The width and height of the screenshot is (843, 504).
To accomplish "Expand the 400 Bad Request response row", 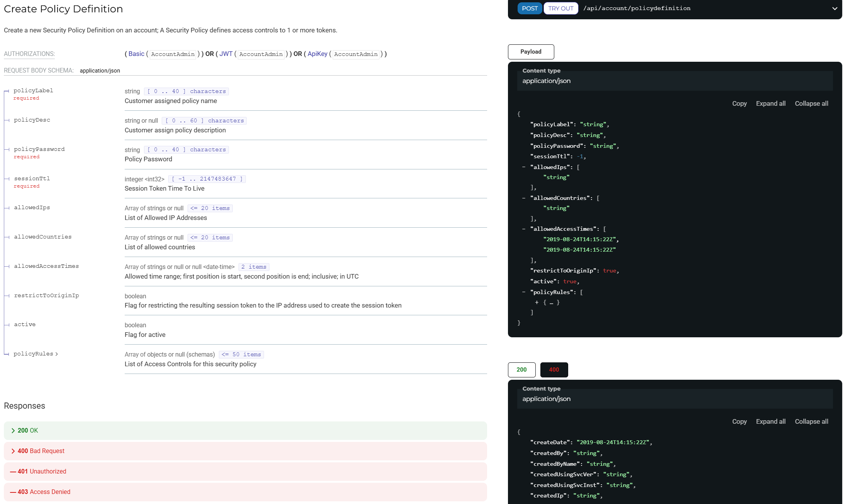I will pyautogui.click(x=41, y=451).
